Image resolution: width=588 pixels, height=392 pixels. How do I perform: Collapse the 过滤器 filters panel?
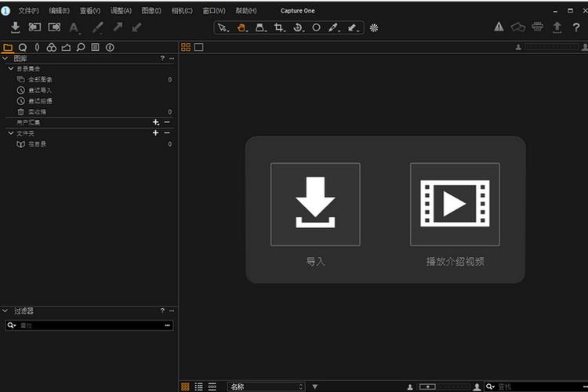pos(5,310)
